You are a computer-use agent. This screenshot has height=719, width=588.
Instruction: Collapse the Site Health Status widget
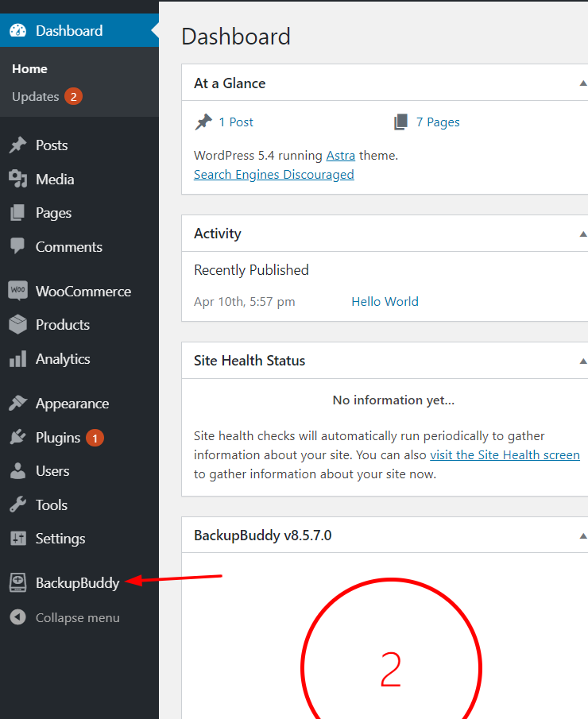point(583,361)
